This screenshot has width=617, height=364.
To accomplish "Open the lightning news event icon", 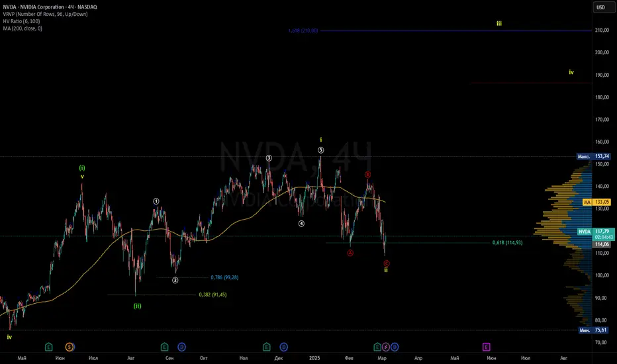I will pyautogui.click(x=385, y=347).
